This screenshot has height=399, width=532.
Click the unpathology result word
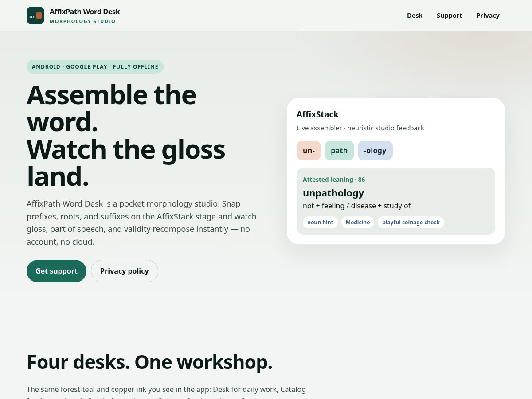pos(333,193)
